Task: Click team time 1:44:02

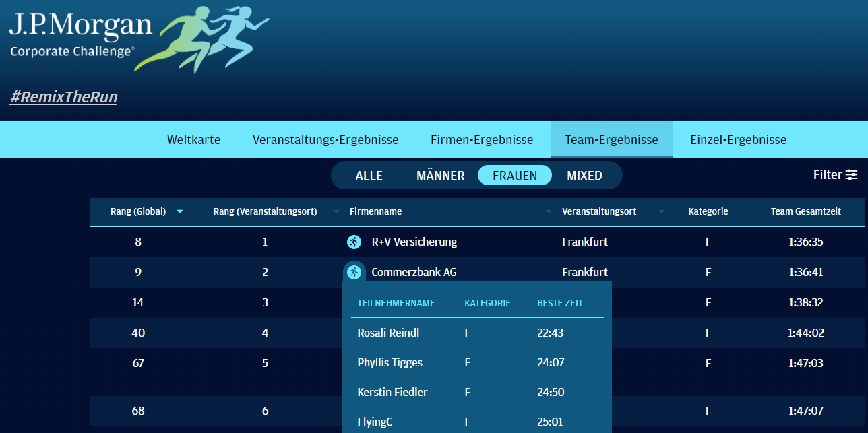Action: [x=806, y=333]
